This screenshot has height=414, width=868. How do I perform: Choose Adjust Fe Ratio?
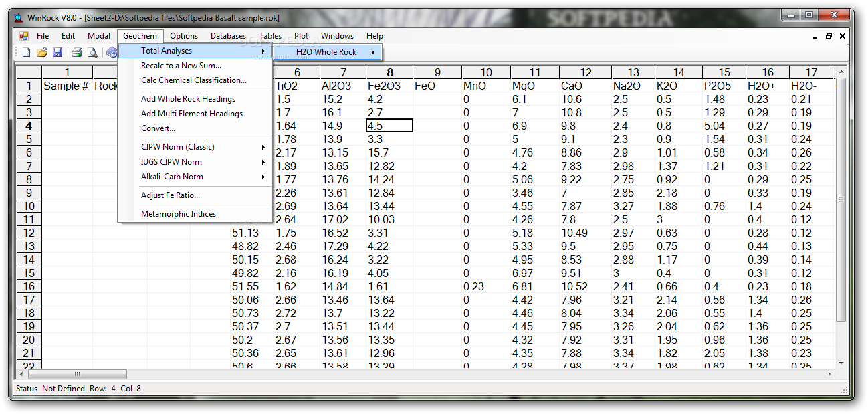click(x=195, y=195)
